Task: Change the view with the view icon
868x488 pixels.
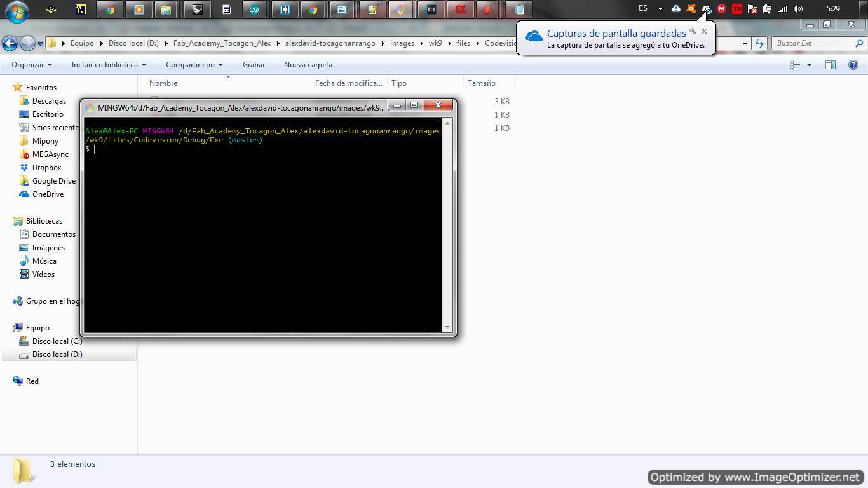Action: click(796, 65)
